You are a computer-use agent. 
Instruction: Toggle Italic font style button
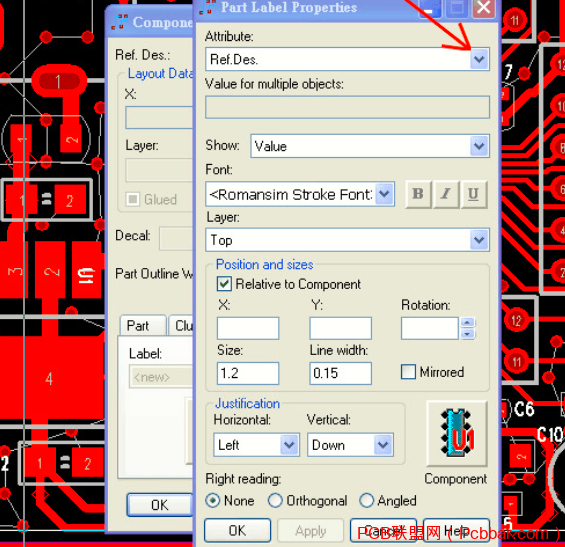[x=446, y=195]
